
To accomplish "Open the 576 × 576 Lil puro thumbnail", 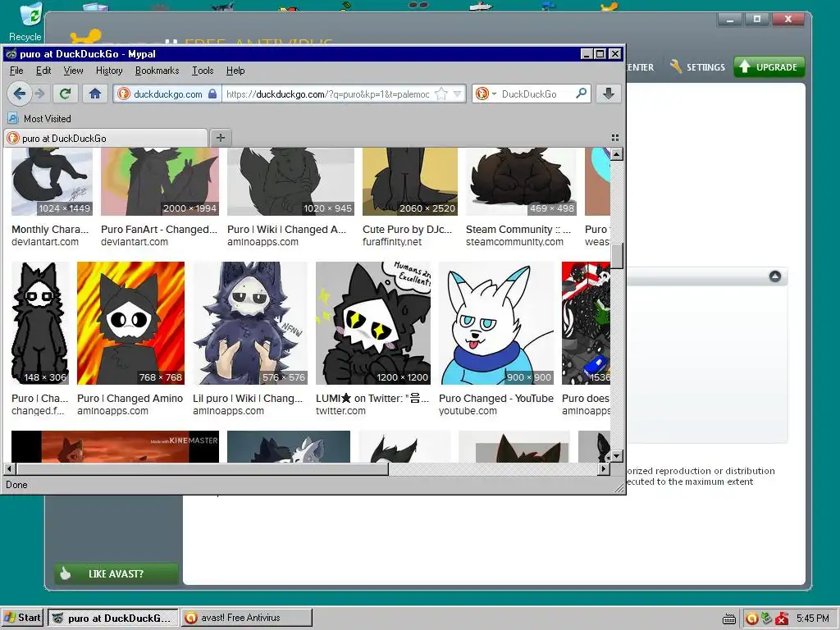I will [x=250, y=323].
